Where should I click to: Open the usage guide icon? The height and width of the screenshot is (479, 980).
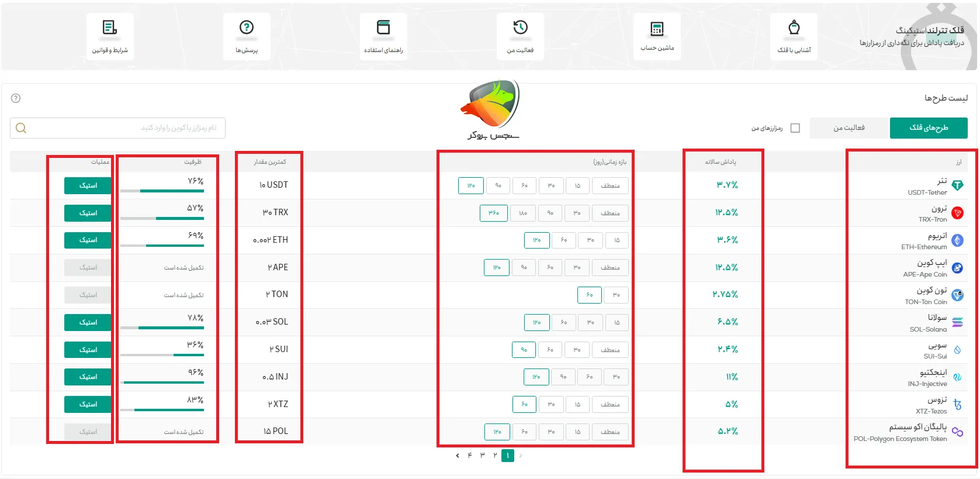point(383,27)
